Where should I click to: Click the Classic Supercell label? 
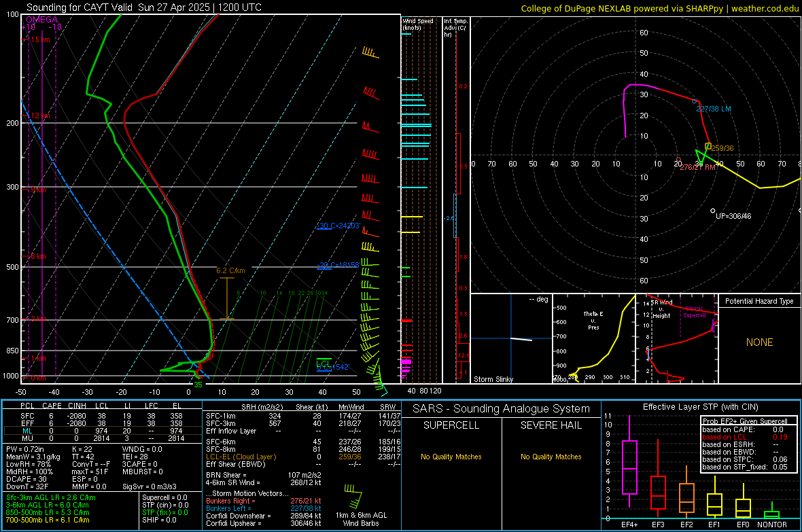(694, 312)
